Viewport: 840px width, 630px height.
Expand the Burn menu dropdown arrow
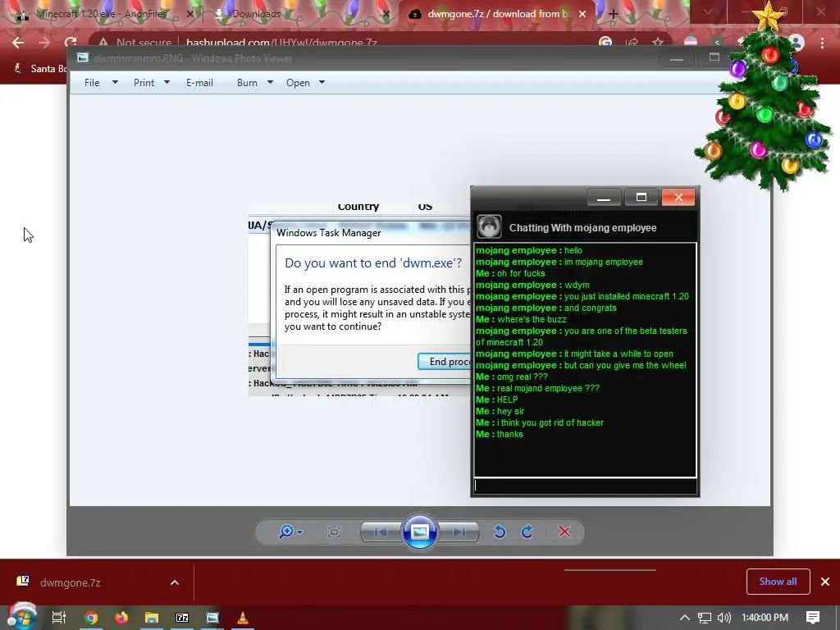[270, 82]
